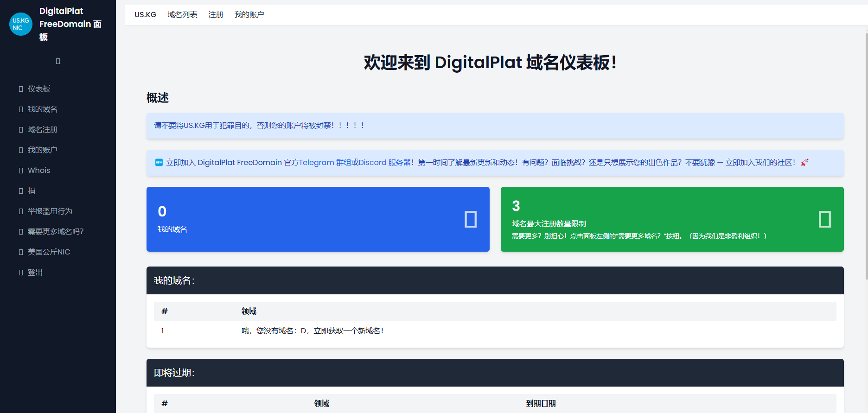
Task: Click the icon beside 举报滥用行为 in the sidebar
Action: tap(21, 211)
